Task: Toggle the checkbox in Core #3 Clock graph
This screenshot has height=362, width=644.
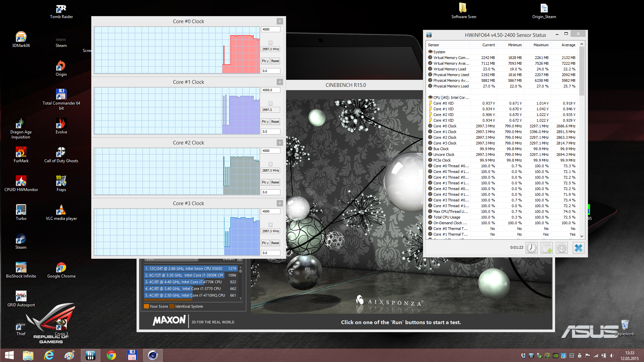Action: coord(270,225)
